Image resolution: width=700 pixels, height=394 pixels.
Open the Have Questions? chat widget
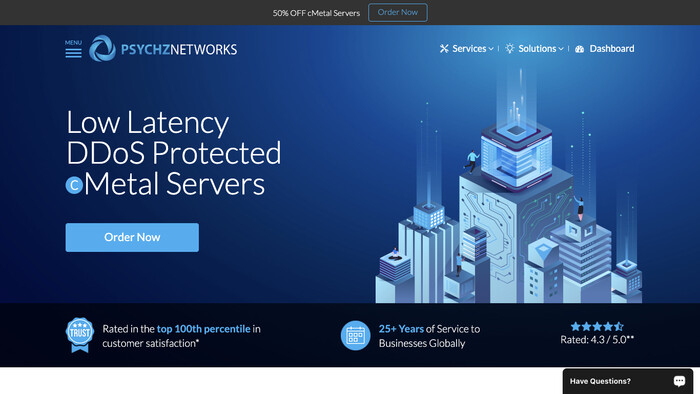tap(628, 381)
